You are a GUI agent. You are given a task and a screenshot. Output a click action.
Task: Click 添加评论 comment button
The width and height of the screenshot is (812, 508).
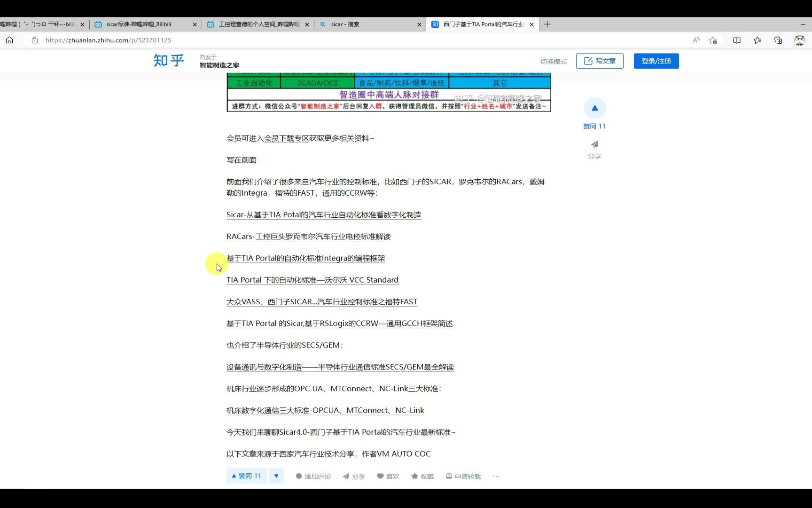313,476
